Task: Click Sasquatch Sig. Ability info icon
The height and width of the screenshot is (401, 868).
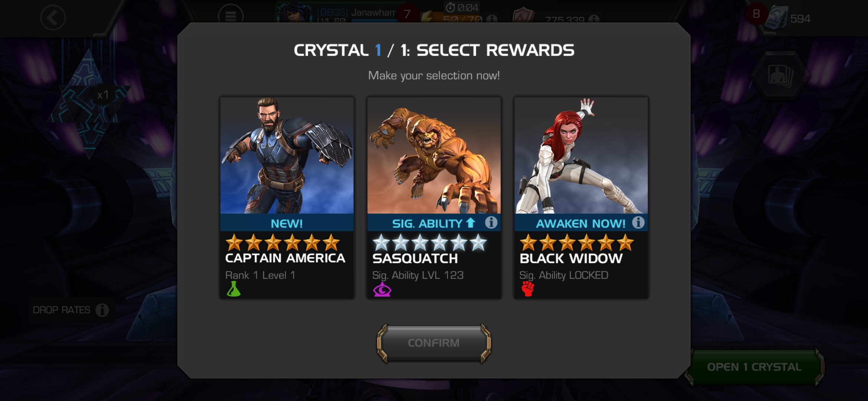Action: click(x=491, y=223)
